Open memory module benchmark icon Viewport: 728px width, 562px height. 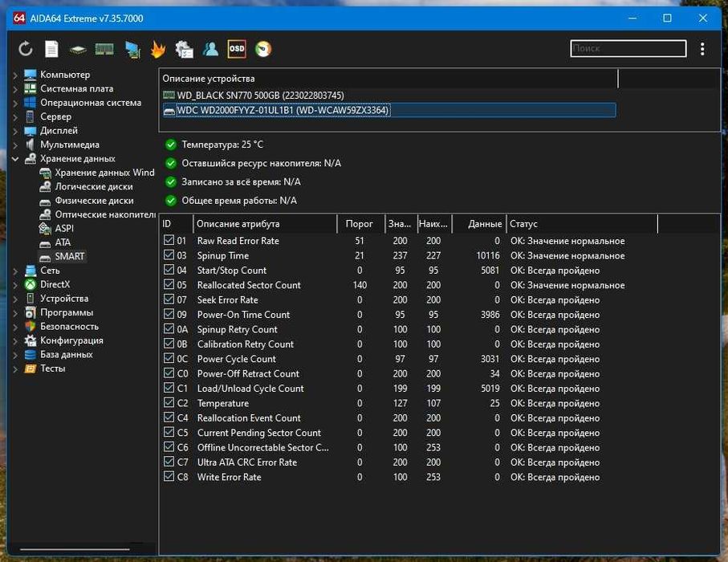point(104,49)
